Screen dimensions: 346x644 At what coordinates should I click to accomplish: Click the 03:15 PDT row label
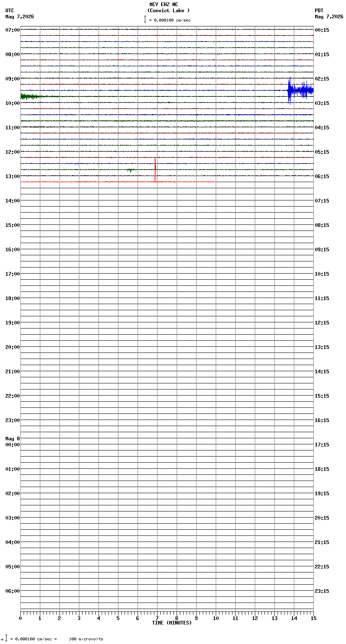(322, 103)
